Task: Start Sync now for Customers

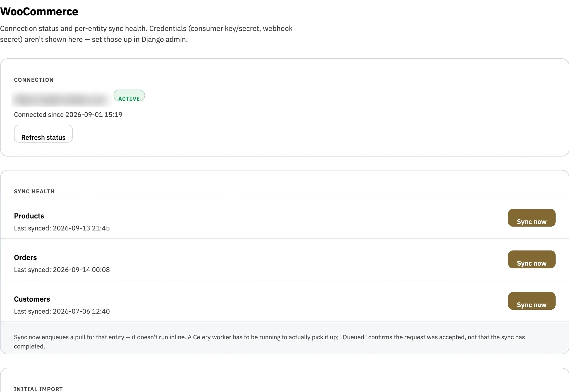Action: click(x=532, y=301)
